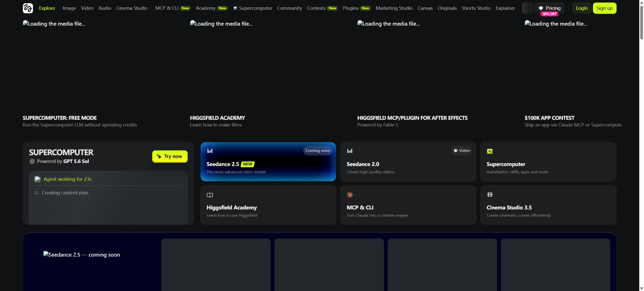This screenshot has width=644, height=291.
Task: Open the Cinema Studio 3.5 card title
Action: (x=509, y=207)
